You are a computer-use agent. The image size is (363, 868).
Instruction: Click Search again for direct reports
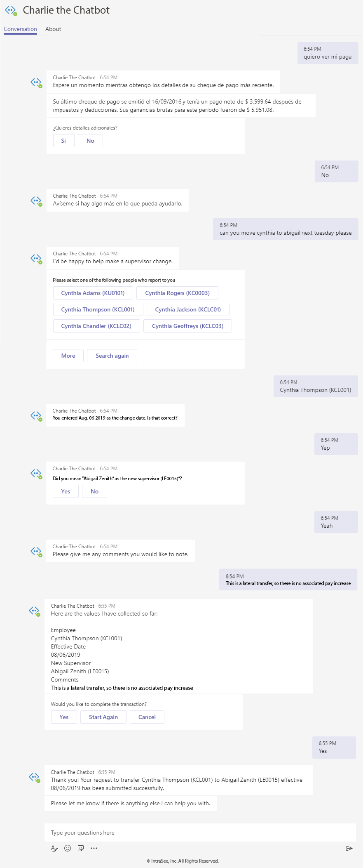[x=112, y=356]
